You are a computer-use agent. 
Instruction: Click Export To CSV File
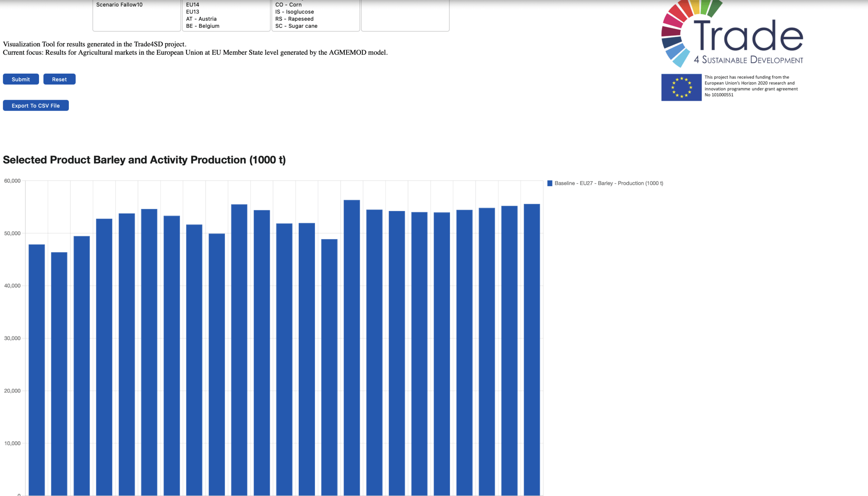click(36, 106)
